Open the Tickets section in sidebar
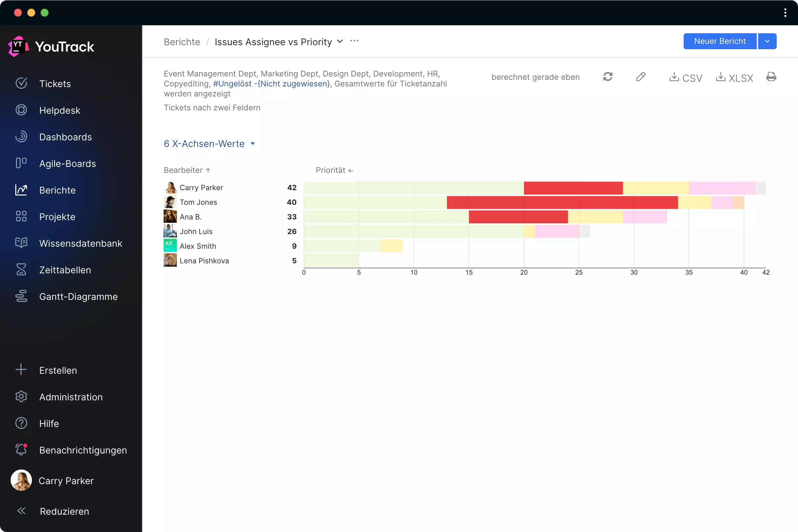 [55, 83]
